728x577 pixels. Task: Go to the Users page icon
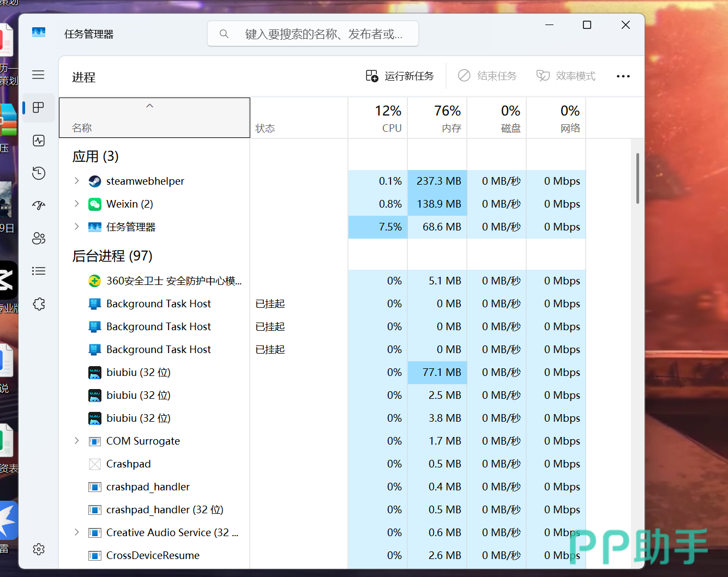point(39,238)
